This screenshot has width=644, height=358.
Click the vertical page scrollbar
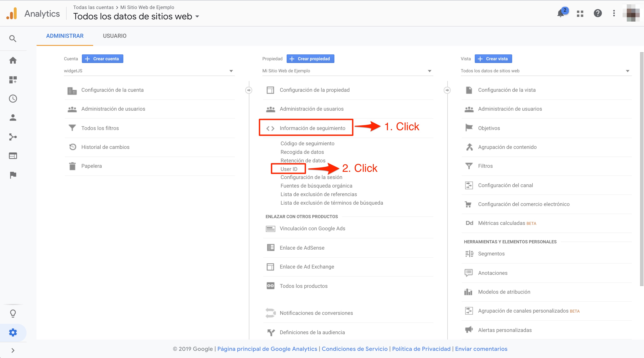point(641,169)
